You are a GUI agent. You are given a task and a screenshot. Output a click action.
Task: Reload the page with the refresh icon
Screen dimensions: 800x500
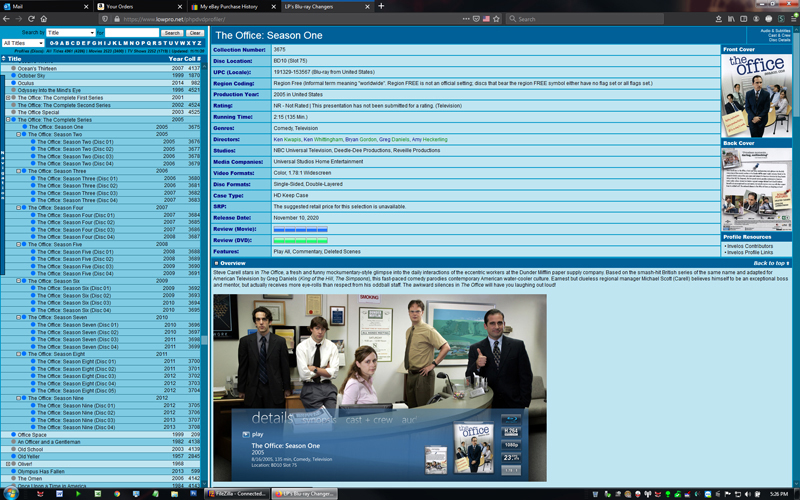click(31, 19)
